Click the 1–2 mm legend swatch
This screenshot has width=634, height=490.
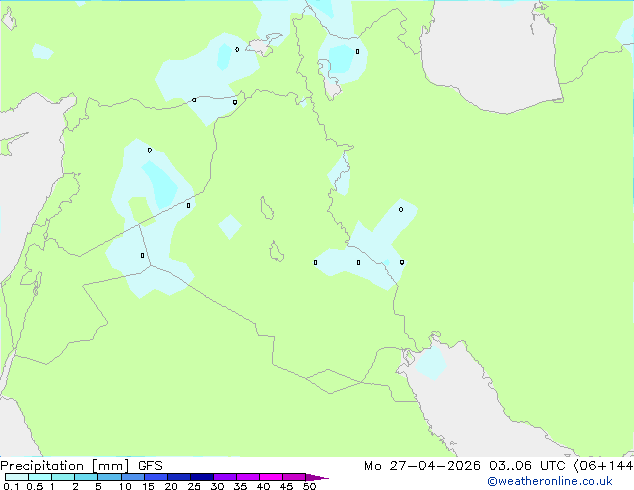pos(63,477)
